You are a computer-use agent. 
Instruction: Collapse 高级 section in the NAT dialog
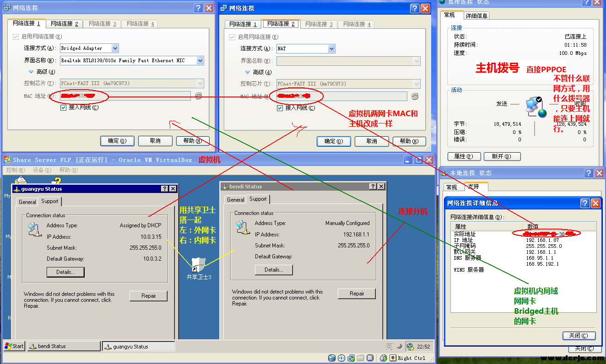pyautogui.click(x=248, y=72)
